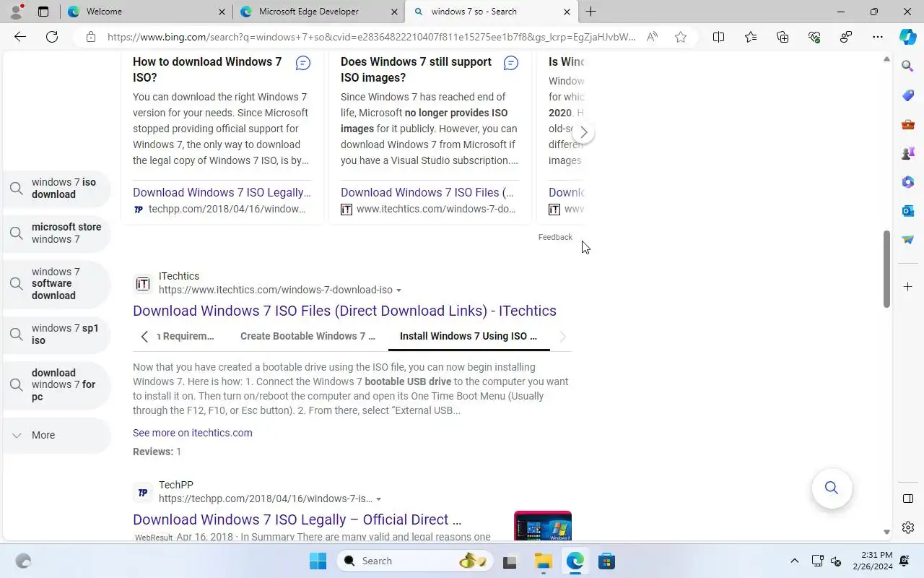Open sidebar Drop paper plane icon
The height and width of the screenshot is (578, 924).
908,240
